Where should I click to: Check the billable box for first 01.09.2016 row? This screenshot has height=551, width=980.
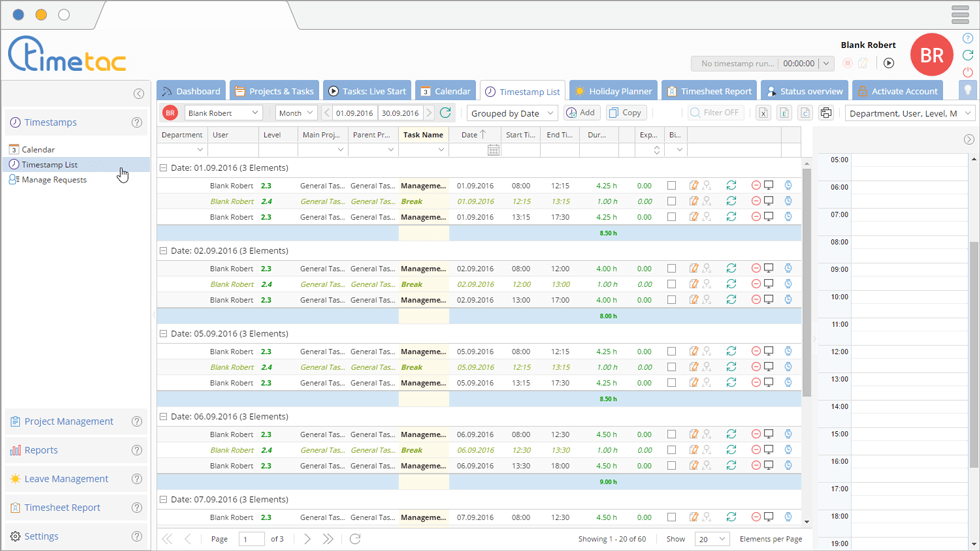[672, 185]
